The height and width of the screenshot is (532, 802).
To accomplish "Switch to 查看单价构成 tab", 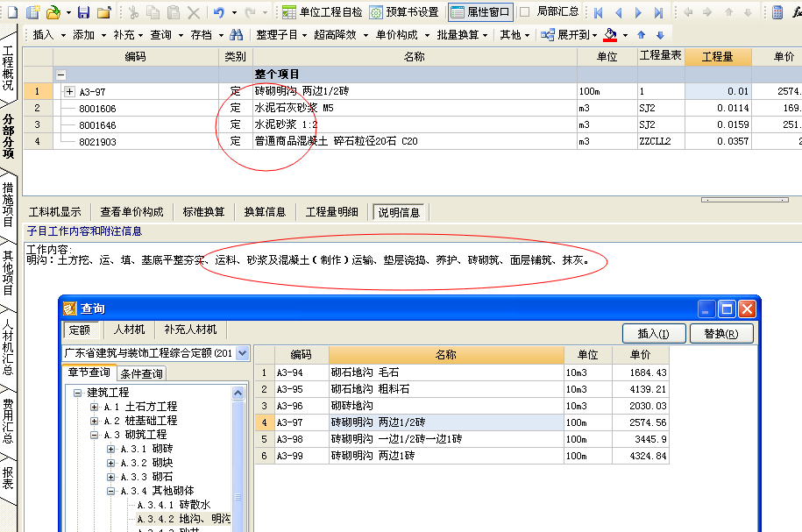I will coord(131,212).
